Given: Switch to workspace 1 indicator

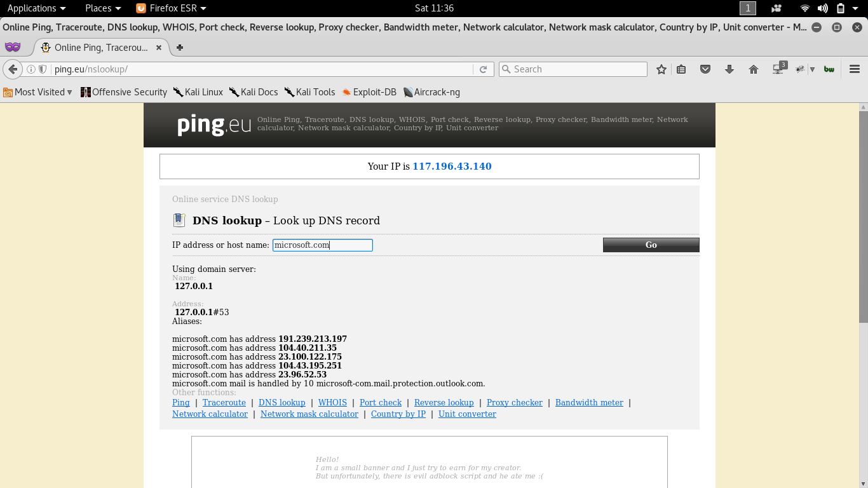Looking at the screenshot, I should point(748,8).
